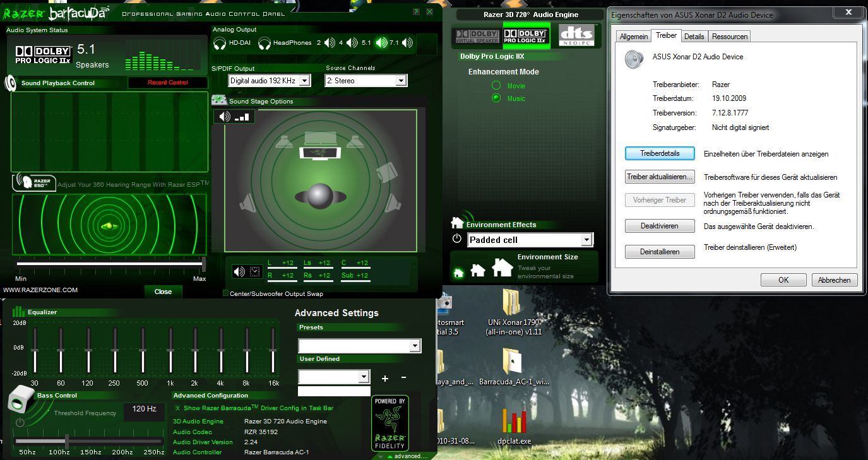Screen dimensions: 868x460
Task: Open dpclat.exe desktop icon
Action: (514, 426)
